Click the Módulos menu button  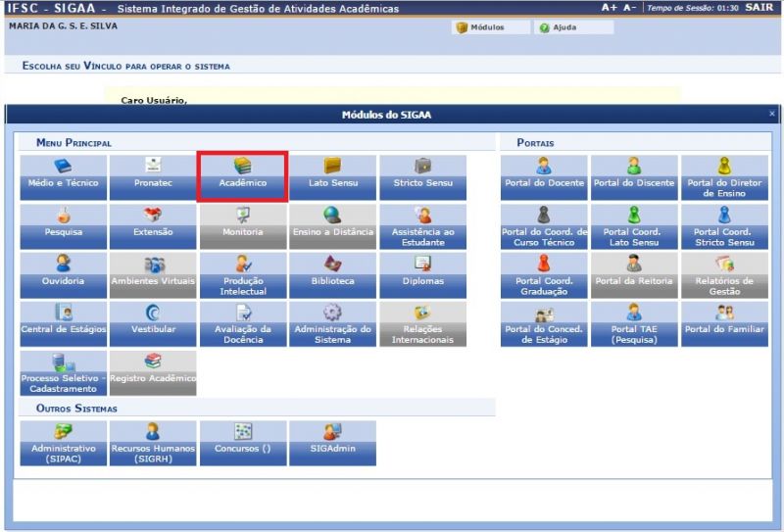(x=480, y=27)
